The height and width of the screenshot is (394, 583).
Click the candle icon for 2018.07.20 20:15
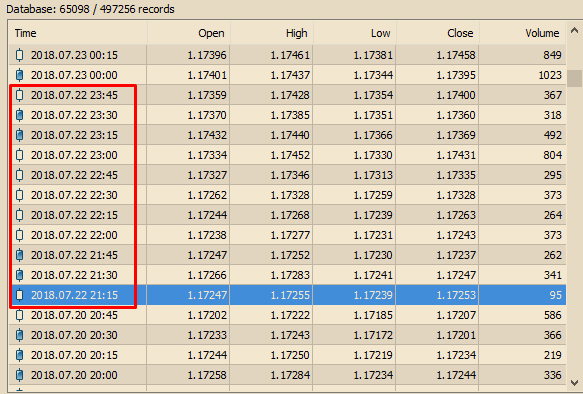20,355
